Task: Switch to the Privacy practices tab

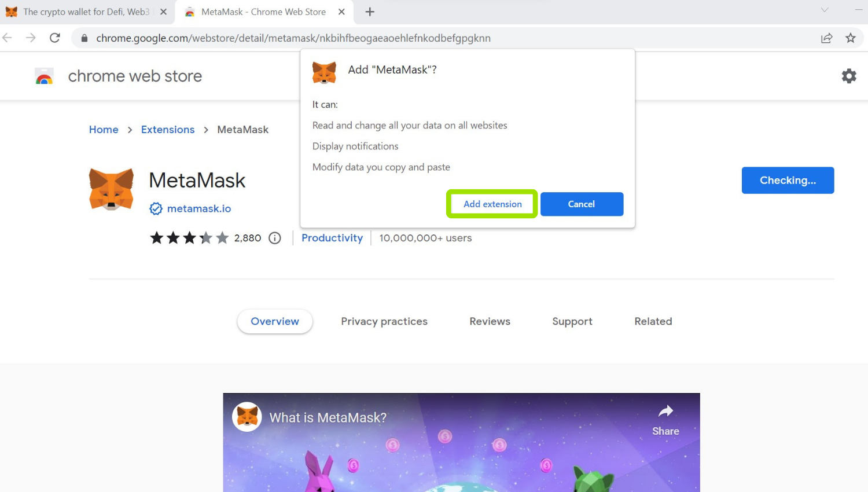Action: coord(384,321)
